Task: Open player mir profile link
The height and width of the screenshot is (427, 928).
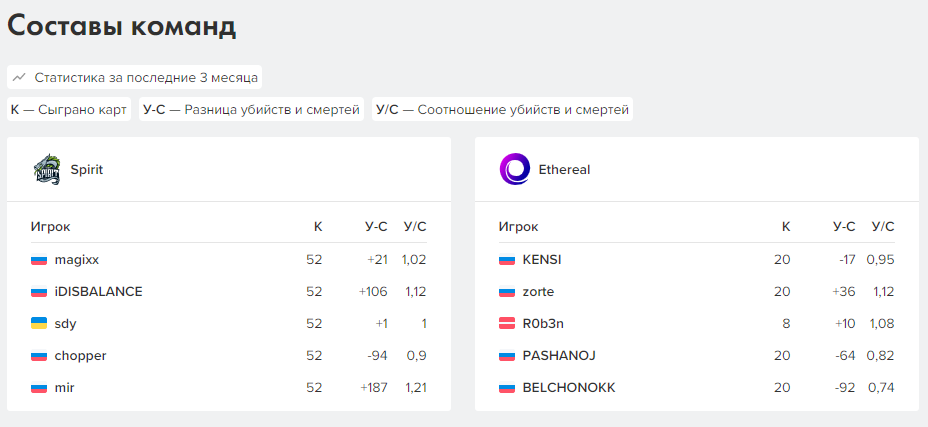Action: click(x=64, y=388)
